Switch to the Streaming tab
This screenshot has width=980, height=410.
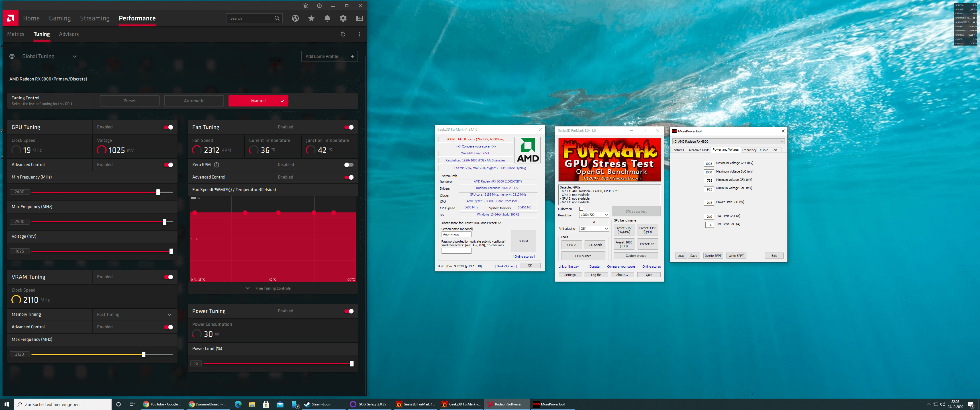point(95,18)
